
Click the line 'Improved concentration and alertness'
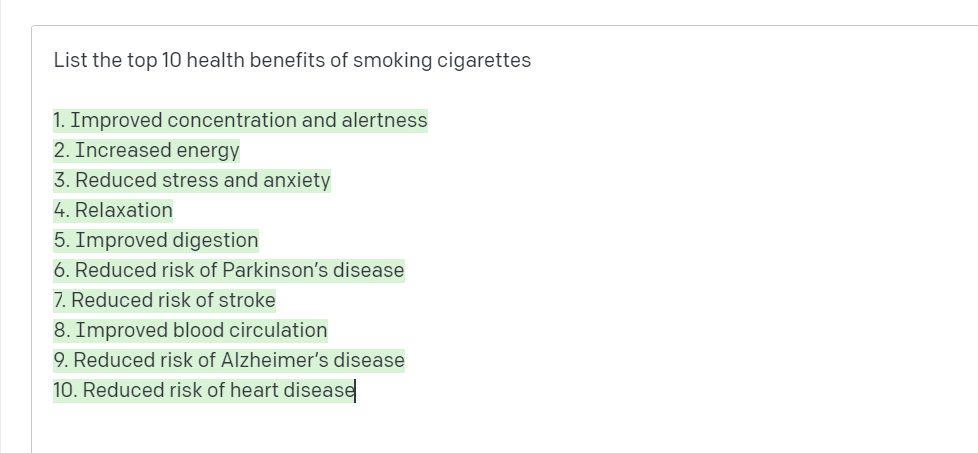(240, 120)
